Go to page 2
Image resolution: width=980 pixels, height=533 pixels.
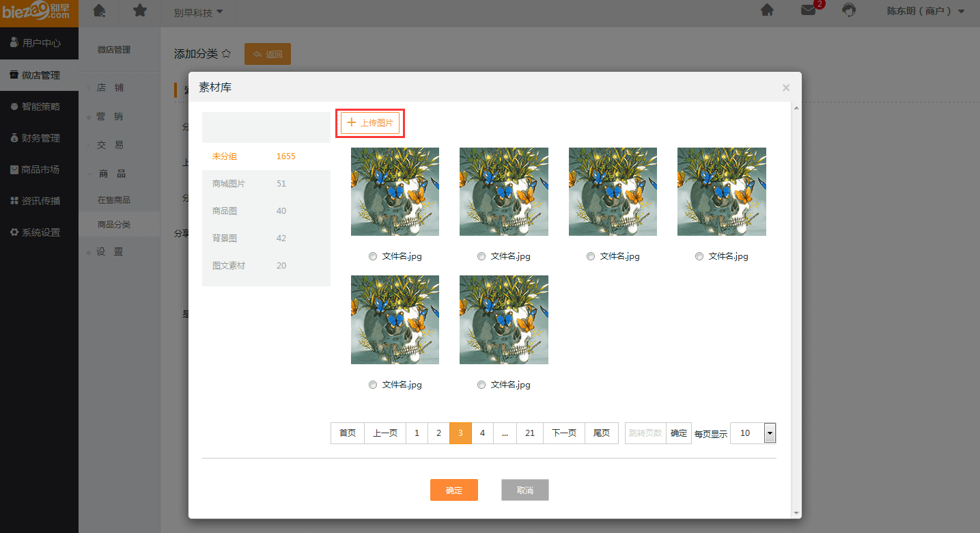tap(439, 433)
